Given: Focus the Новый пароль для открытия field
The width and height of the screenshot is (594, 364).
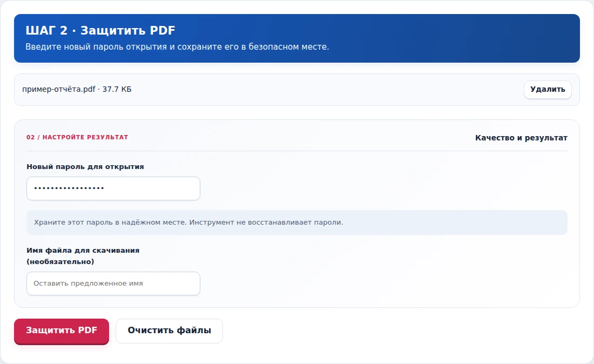Looking at the screenshot, I should [113, 188].
